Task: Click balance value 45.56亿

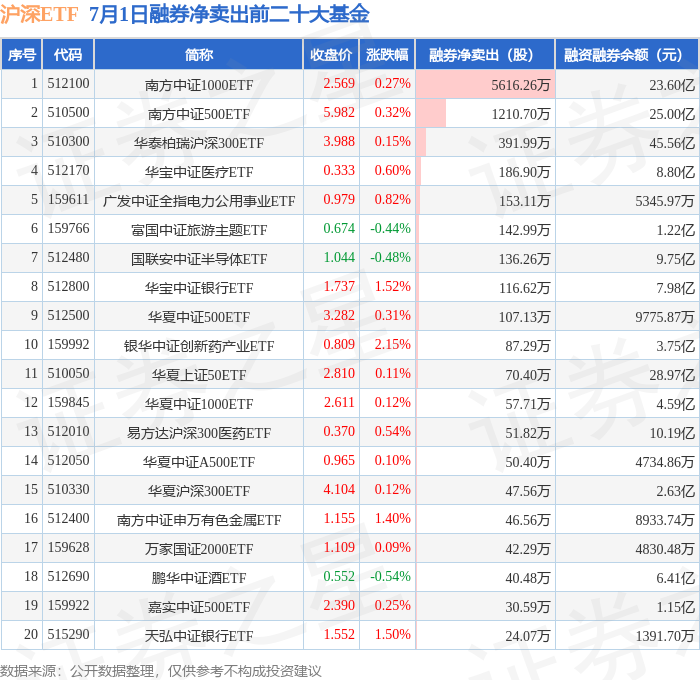Action: point(672,143)
